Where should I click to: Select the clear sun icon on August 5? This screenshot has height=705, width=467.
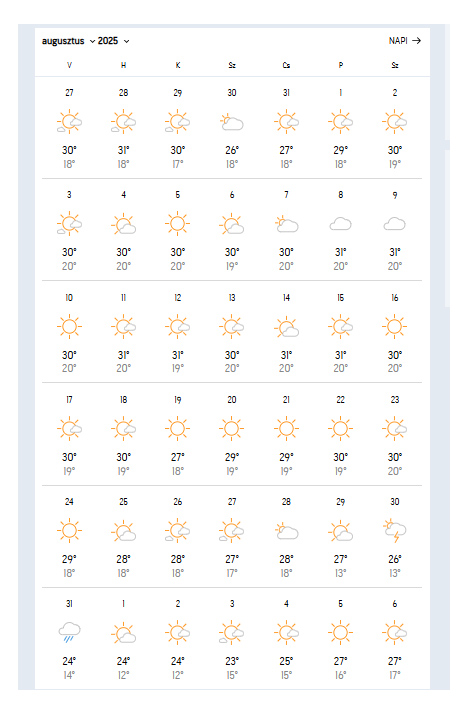(x=178, y=223)
